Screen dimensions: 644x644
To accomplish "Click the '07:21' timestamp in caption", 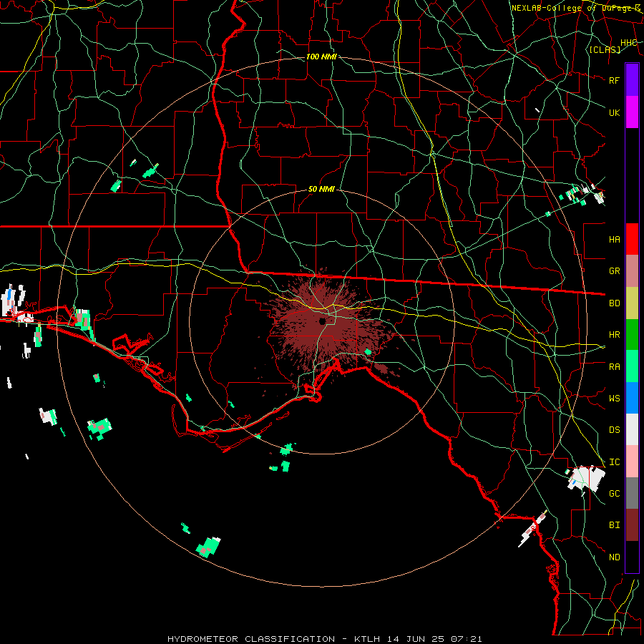I will [466, 639].
